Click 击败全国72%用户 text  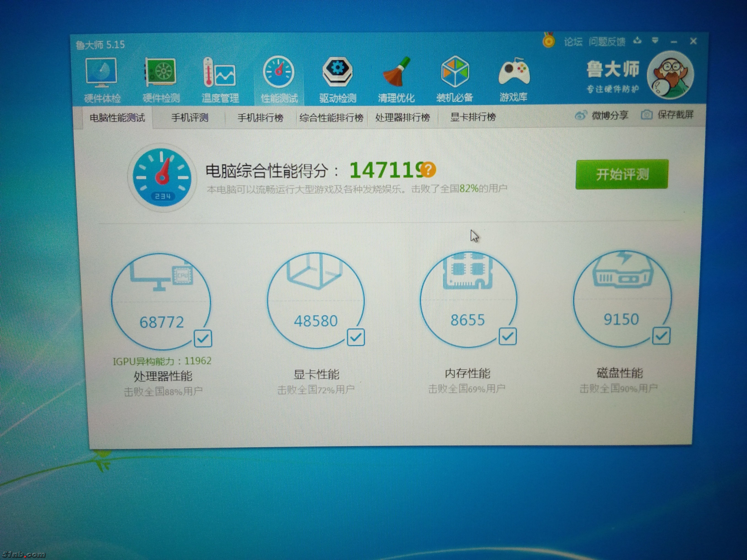tap(316, 390)
